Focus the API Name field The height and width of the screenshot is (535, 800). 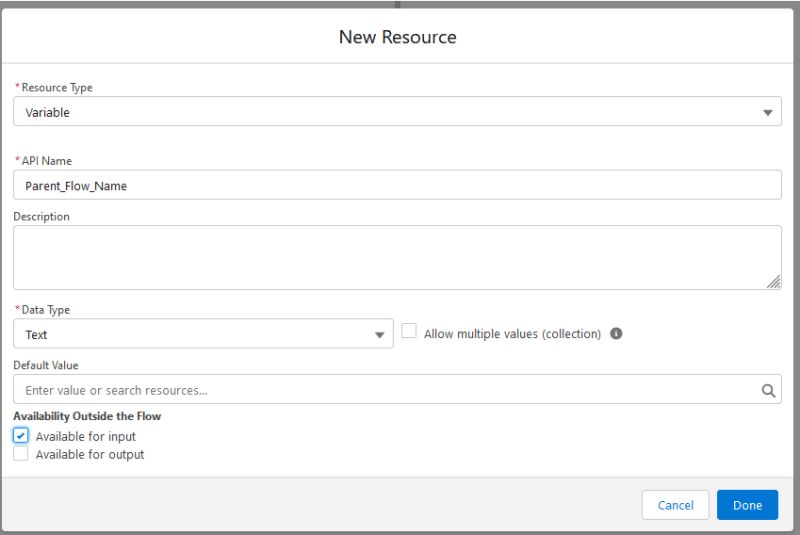pos(397,185)
